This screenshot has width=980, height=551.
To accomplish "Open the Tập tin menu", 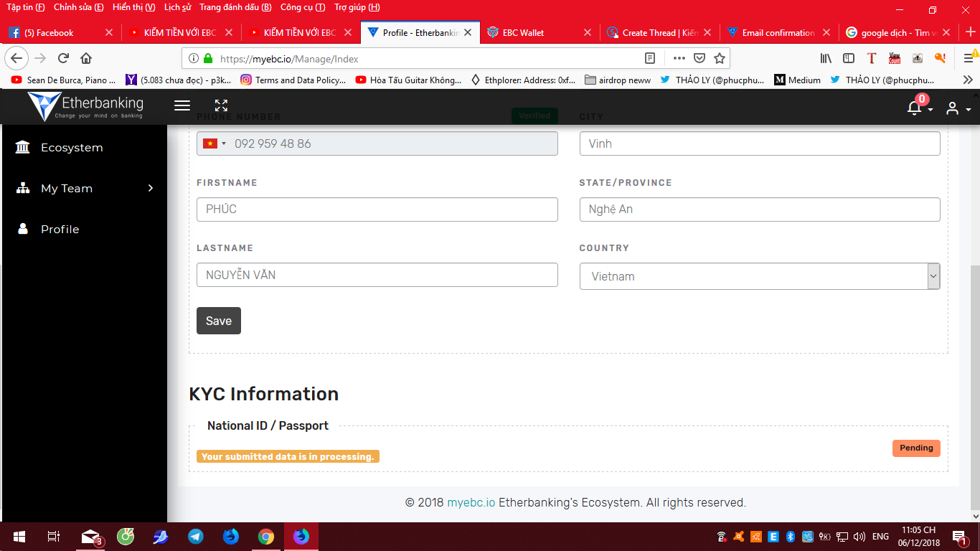I will point(26,7).
